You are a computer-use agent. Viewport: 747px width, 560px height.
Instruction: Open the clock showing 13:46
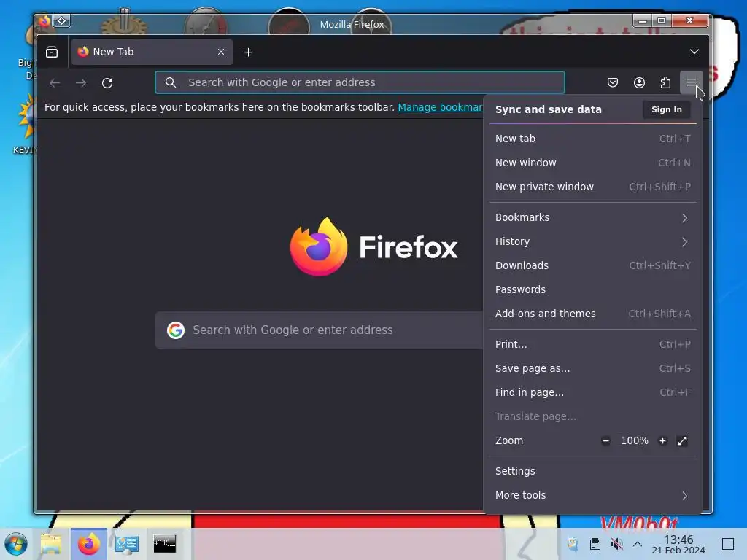(678, 544)
